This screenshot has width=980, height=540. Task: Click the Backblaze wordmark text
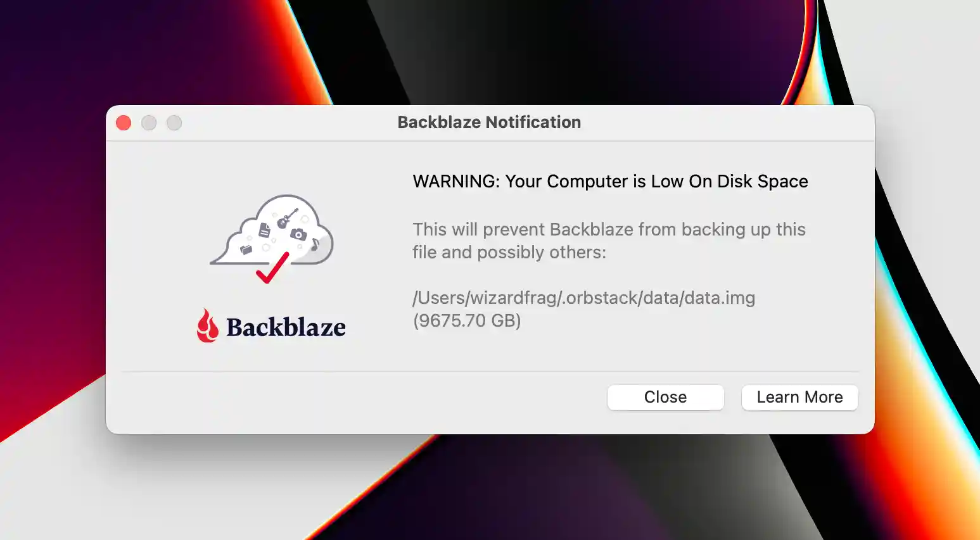coord(286,327)
